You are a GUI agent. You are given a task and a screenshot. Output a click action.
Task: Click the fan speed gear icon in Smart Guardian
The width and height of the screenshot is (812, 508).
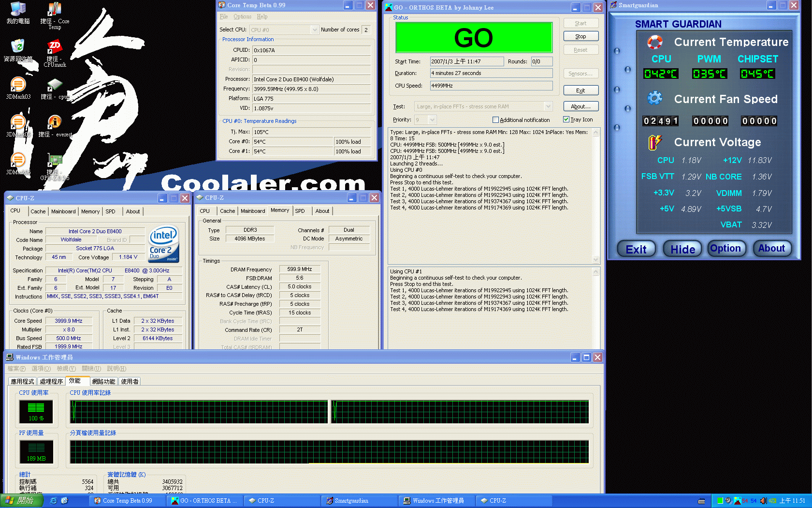[655, 98]
